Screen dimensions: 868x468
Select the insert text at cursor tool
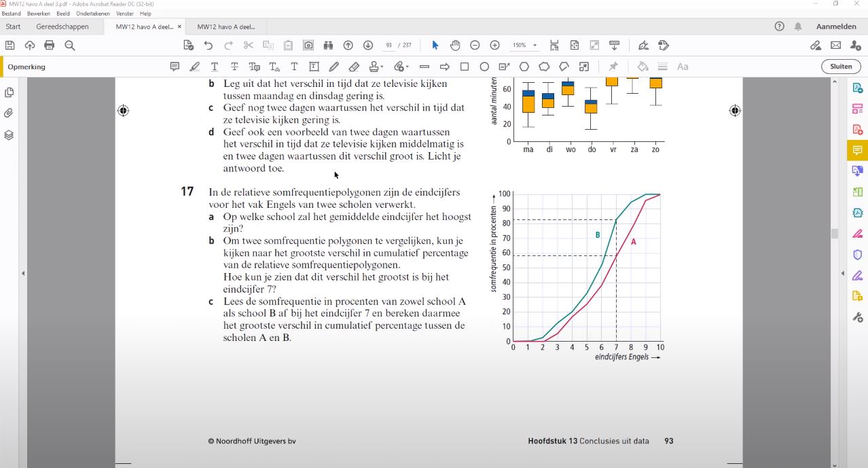click(274, 67)
